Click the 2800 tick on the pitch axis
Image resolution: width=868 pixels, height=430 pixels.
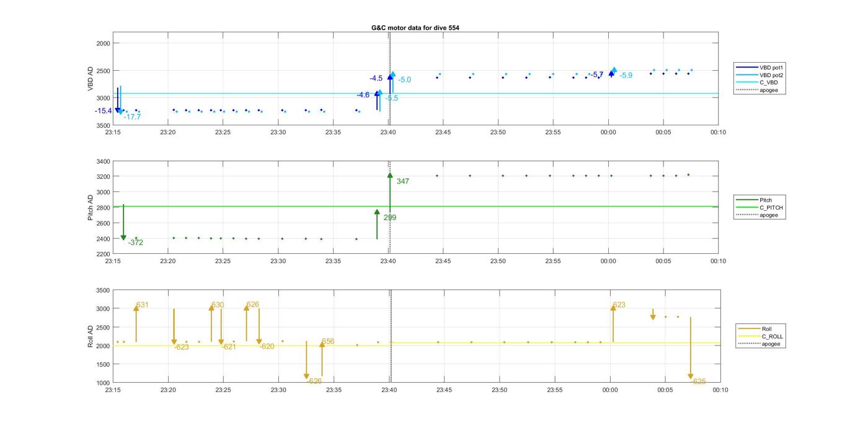(102, 208)
